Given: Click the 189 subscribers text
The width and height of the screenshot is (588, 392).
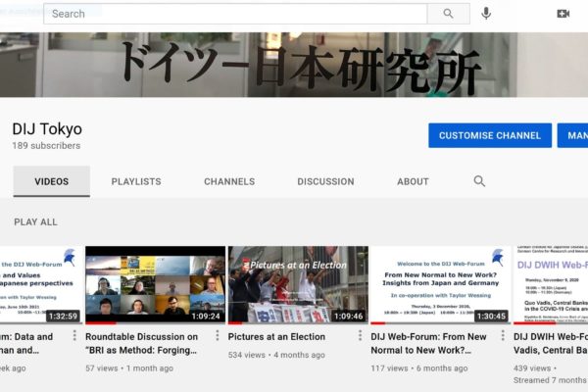Looking at the screenshot, I should (46, 146).
